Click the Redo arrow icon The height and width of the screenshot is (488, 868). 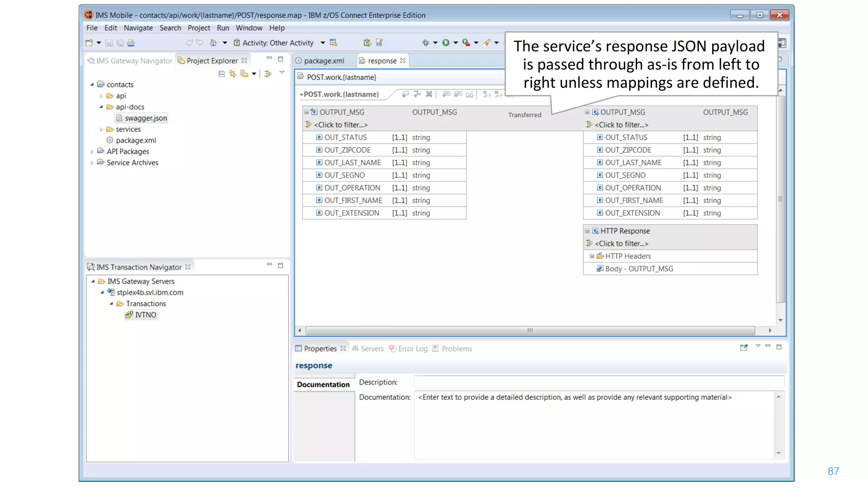tap(200, 42)
